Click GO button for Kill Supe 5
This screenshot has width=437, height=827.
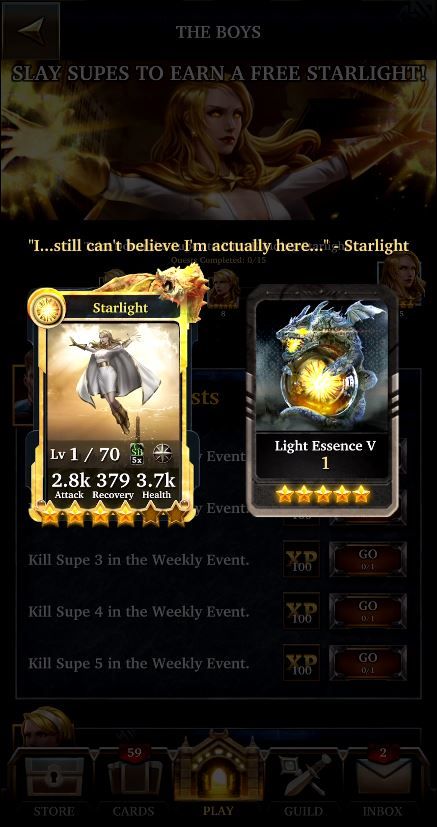point(367,662)
